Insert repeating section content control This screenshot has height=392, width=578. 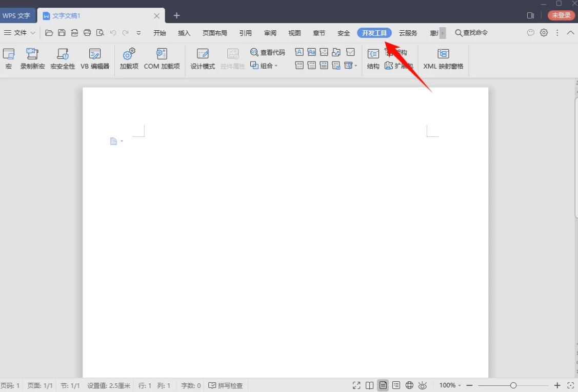pyautogui.click(x=336, y=66)
